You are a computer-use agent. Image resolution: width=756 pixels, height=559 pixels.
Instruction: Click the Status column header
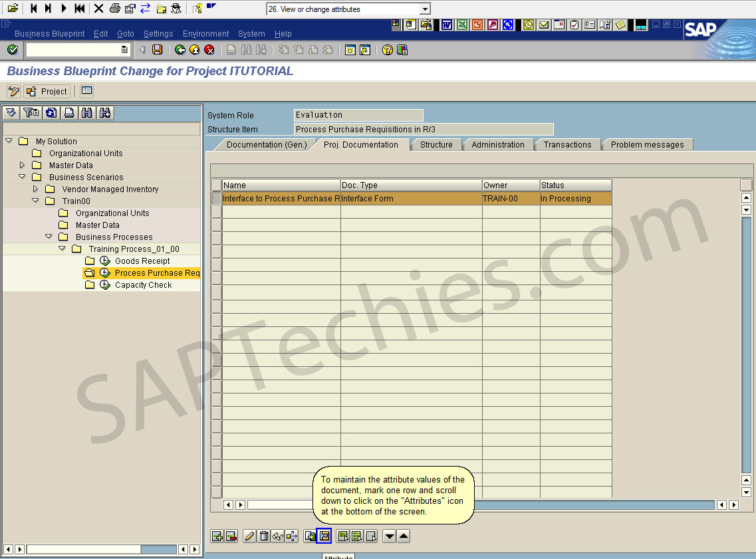tap(576, 185)
